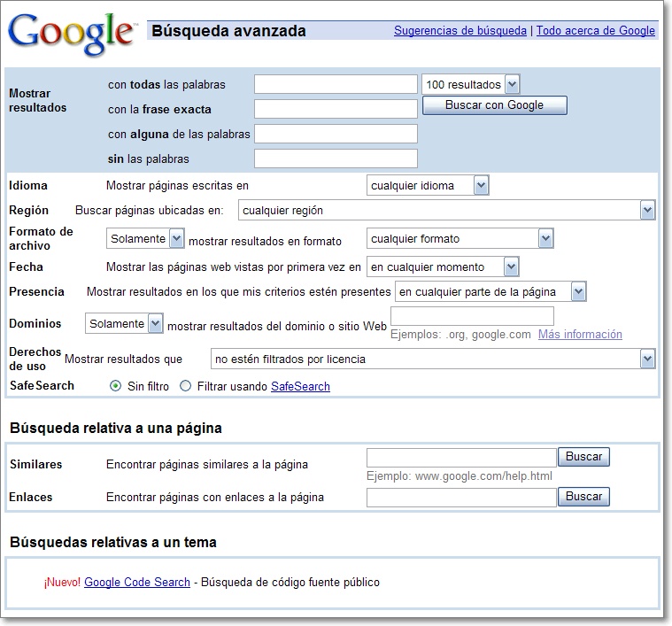Open 'en cualquier parte de la página' dropdown
Viewport: 672px width, 626px height.
pyautogui.click(x=490, y=292)
